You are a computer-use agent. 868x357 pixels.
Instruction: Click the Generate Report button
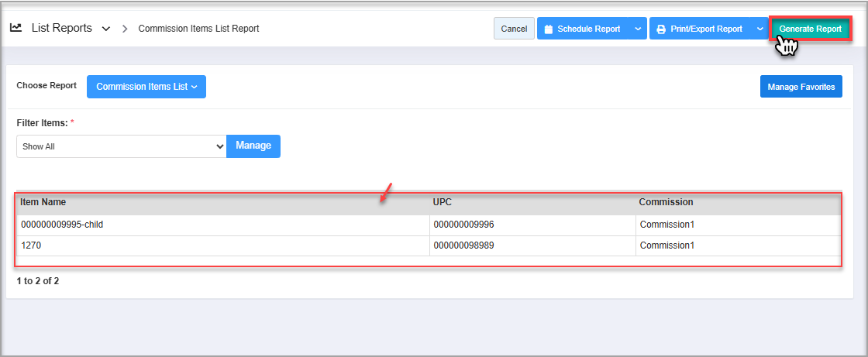click(x=810, y=29)
